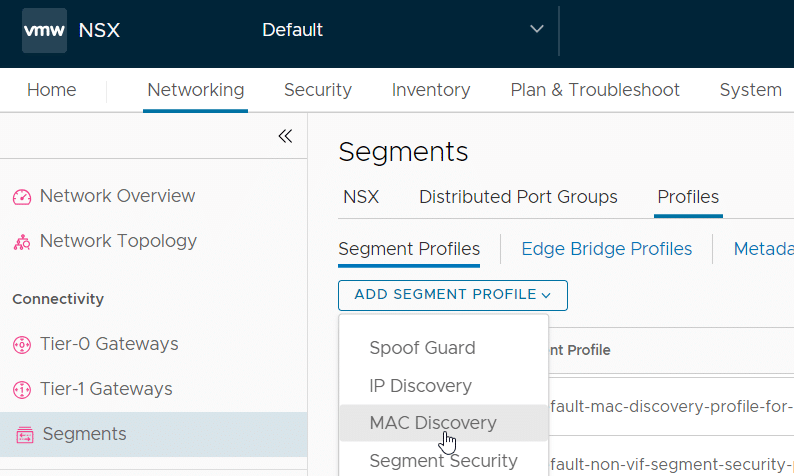Select IP Discovery profile option
Screen dimensions: 794x476
point(420,386)
